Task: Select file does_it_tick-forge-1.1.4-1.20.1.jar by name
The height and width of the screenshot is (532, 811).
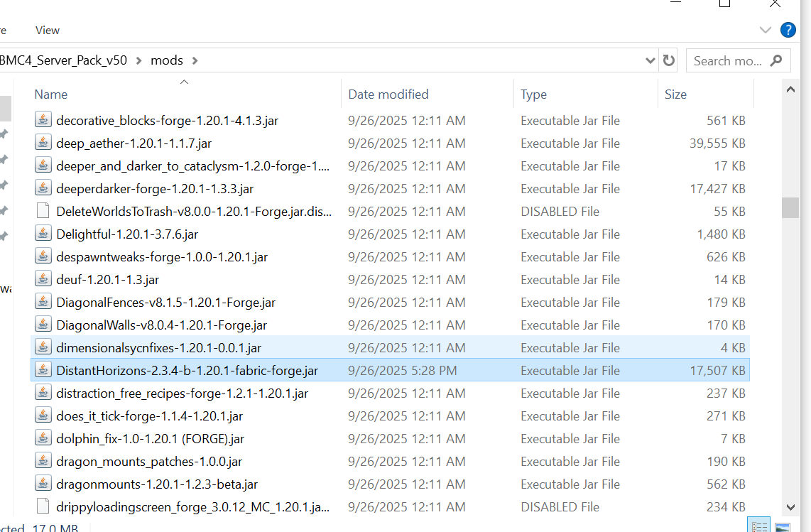Action: 149,417
